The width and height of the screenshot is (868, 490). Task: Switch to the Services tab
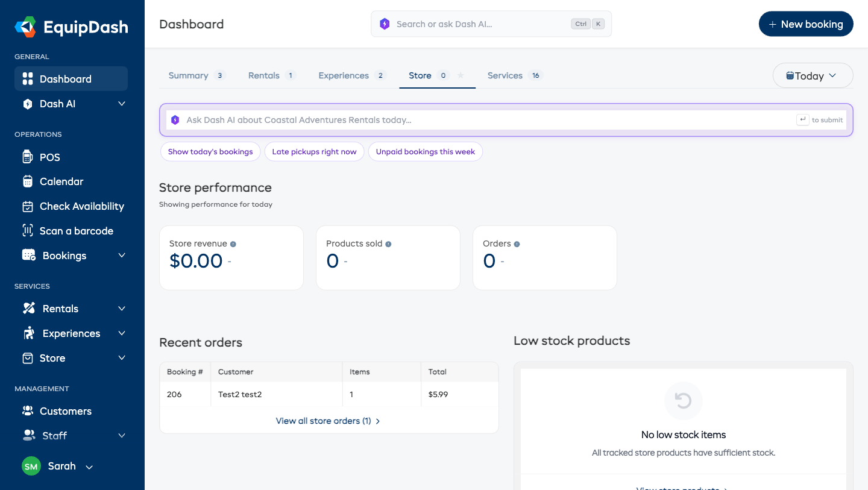pyautogui.click(x=515, y=75)
